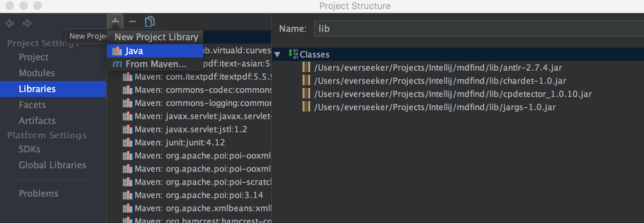Select Maven: org.apache.xmlbeans library
Image resolution: width=644 pixels, height=223 pixels.
203,208
